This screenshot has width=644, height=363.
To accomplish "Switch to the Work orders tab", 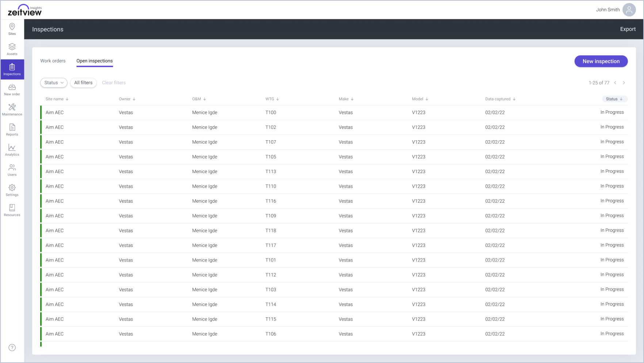I will 53,61.
